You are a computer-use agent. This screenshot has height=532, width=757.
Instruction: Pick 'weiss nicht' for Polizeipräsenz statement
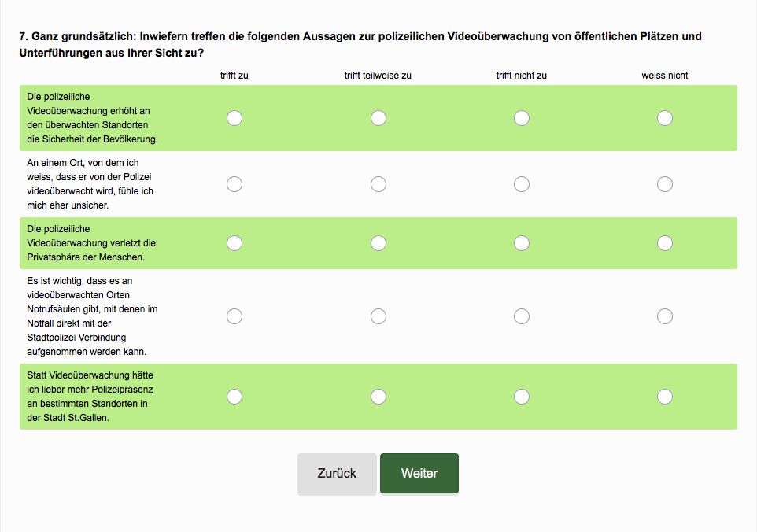click(665, 397)
